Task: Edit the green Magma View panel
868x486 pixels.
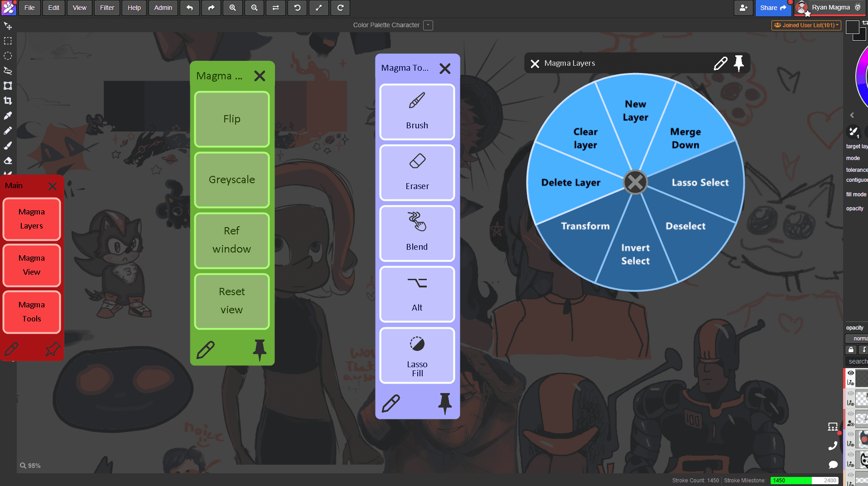Action: tap(205, 350)
